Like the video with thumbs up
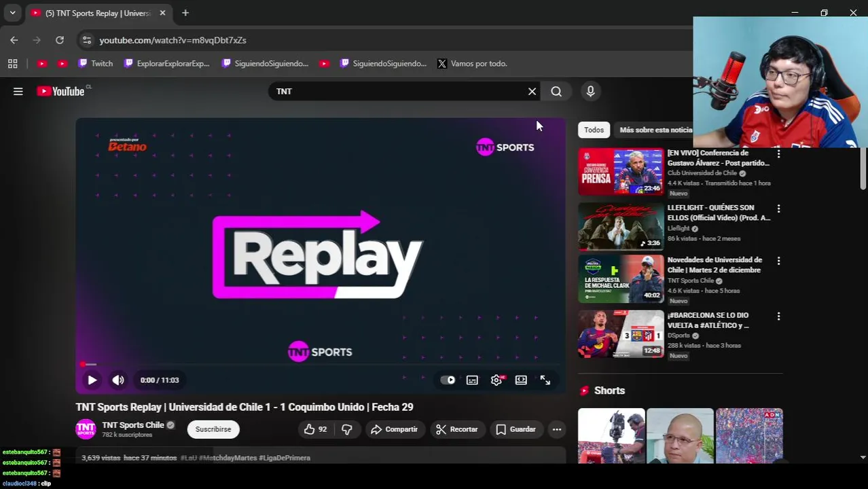Viewport: 868px width, 489px height. click(x=315, y=429)
